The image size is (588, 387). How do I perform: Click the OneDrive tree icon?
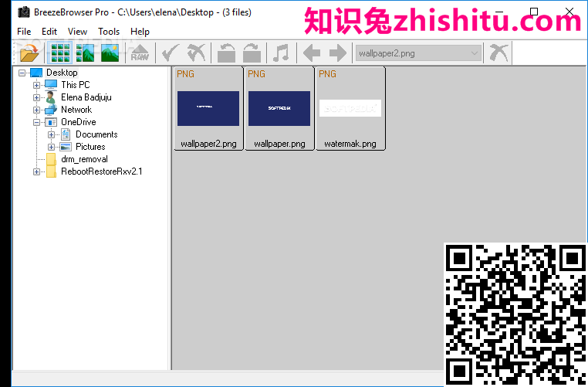(x=51, y=122)
